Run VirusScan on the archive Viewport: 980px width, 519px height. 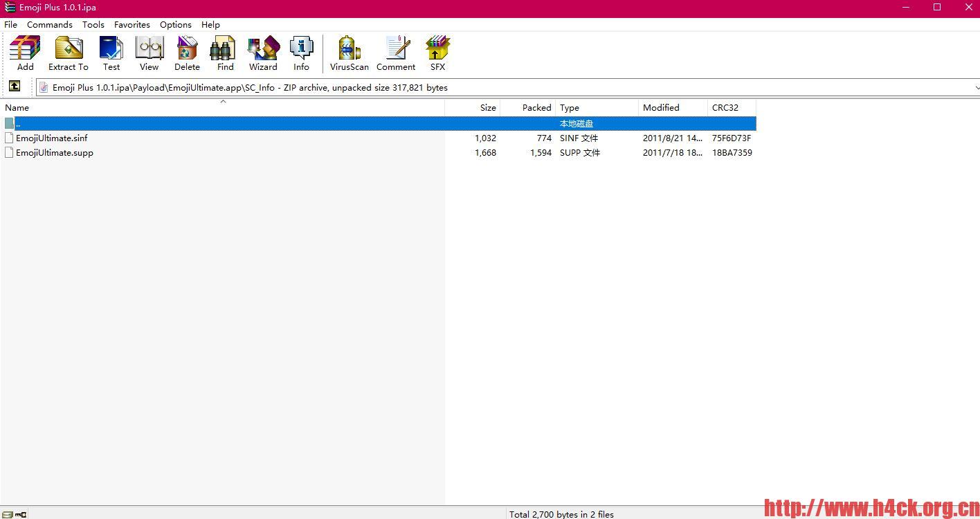click(x=349, y=53)
